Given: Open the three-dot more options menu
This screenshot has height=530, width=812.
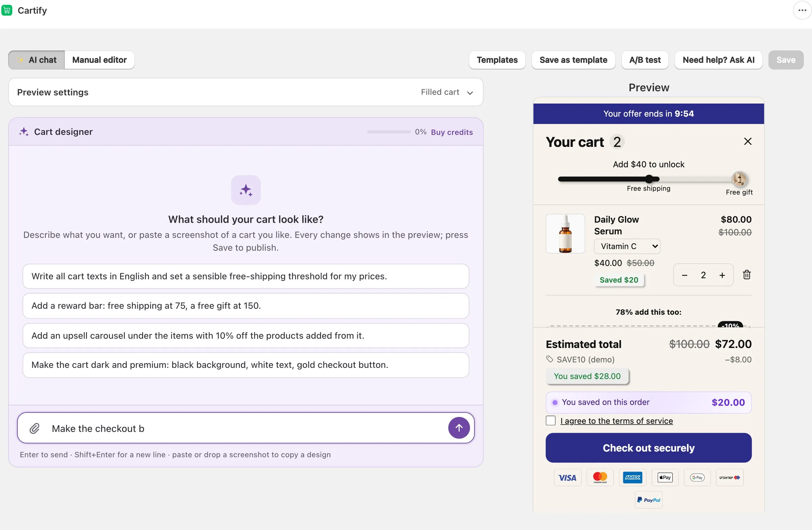Looking at the screenshot, I should (x=802, y=10).
